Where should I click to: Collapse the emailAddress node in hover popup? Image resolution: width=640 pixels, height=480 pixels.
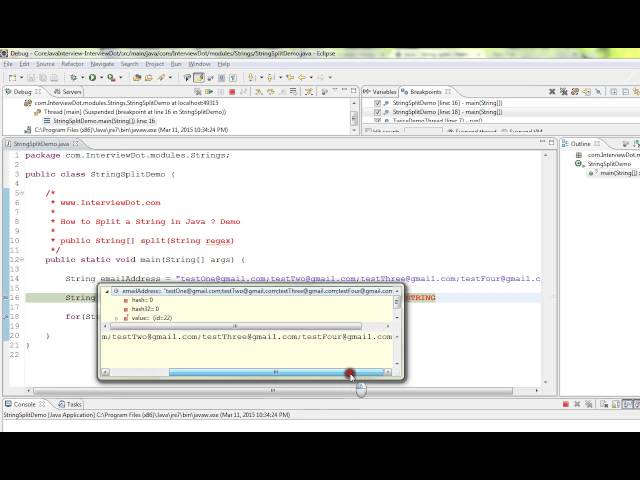pos(107,291)
